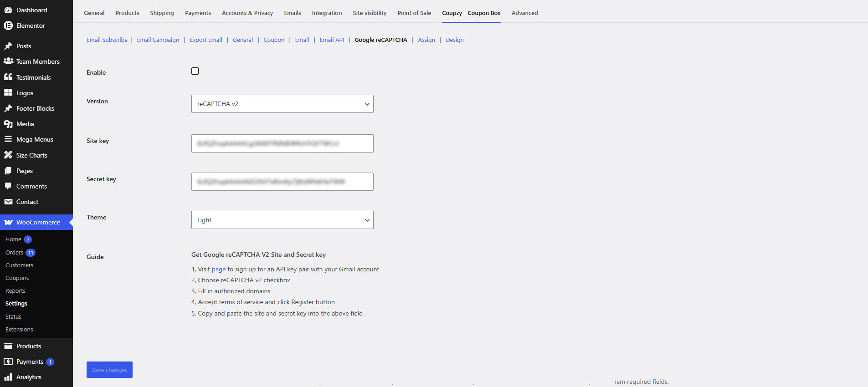
Task: Click the Save changes button
Action: coord(109,370)
